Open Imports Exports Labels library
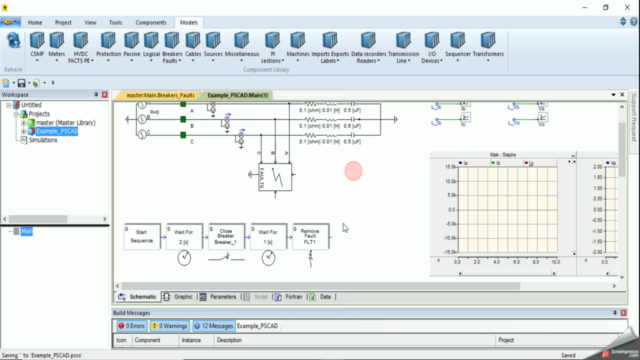This screenshot has height=360, width=640. tap(330, 47)
